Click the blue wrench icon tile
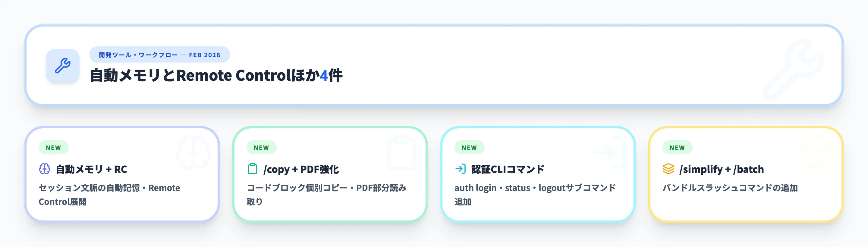 click(x=63, y=66)
